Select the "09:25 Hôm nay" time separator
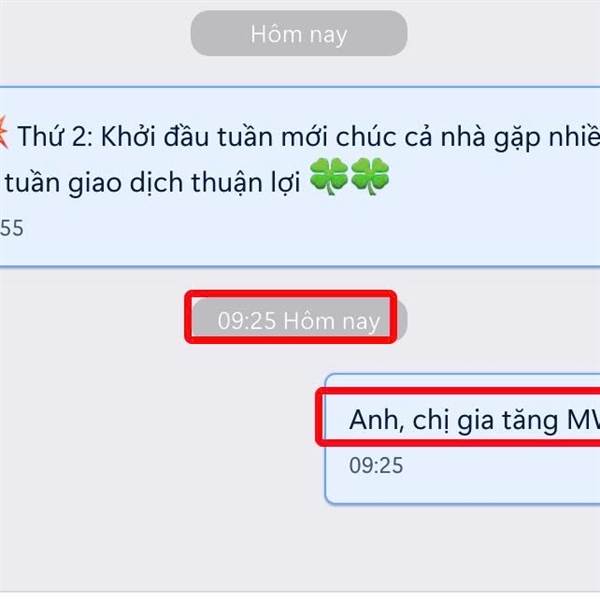Image resolution: width=600 pixels, height=600 pixels. 299,320
